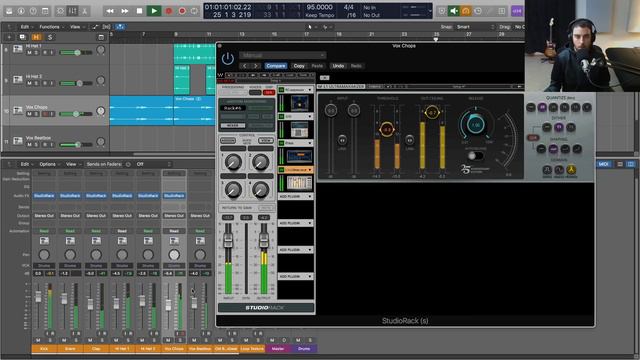Go to previous preset arrow

[245, 66]
